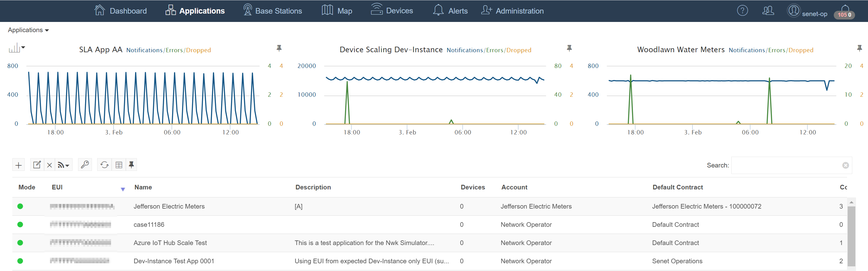The image size is (868, 271).
Task: Click the Dashboard house icon
Action: [x=100, y=10]
